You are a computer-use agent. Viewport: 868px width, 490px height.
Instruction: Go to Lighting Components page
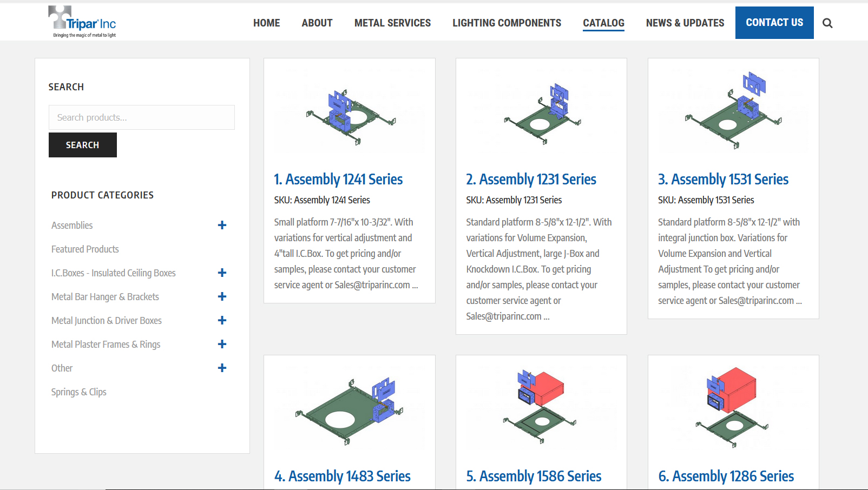tap(507, 23)
